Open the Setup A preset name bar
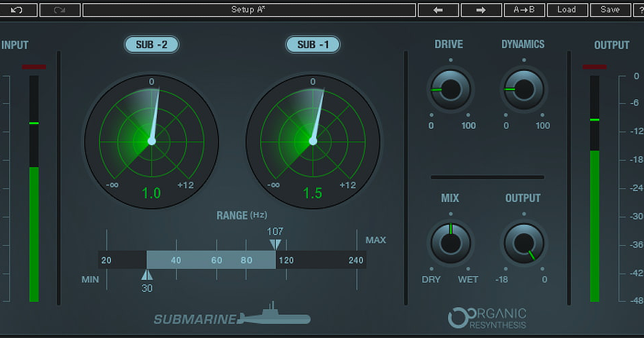This screenshot has width=644, height=338. (249, 10)
